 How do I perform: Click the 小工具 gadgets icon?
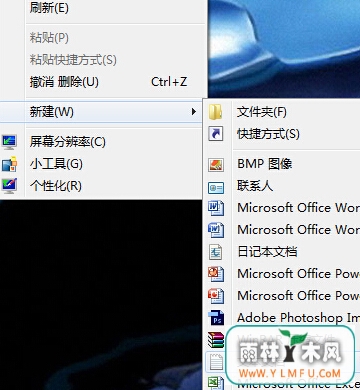(9, 164)
